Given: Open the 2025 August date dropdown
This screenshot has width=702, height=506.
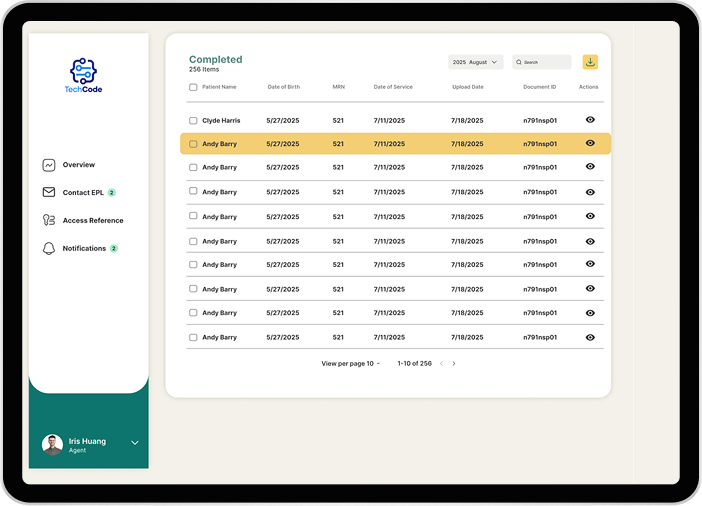Looking at the screenshot, I should coord(475,62).
